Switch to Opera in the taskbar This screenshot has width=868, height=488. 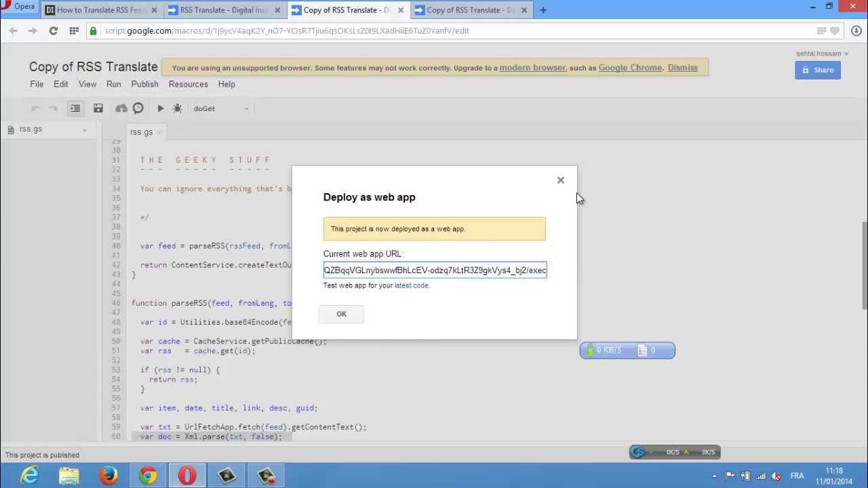pyautogui.click(x=187, y=476)
